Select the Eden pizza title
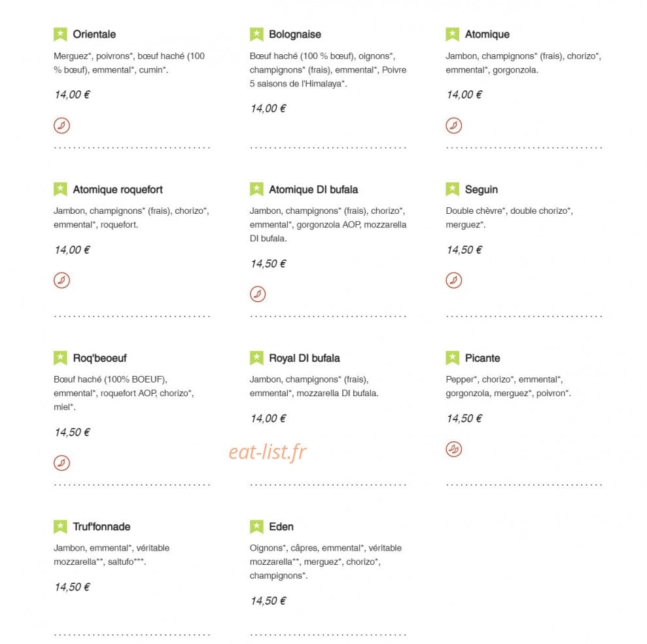Screen dimensions: 647x644 [281, 526]
